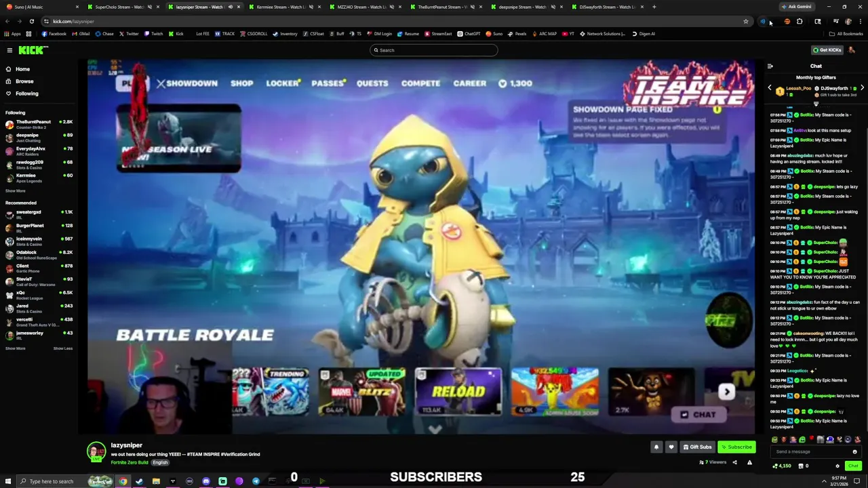
Task: Click the English language tag
Action: point(160,462)
